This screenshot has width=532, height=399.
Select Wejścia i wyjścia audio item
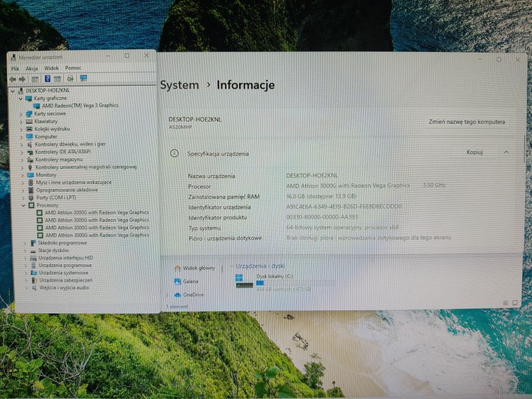[x=64, y=288]
